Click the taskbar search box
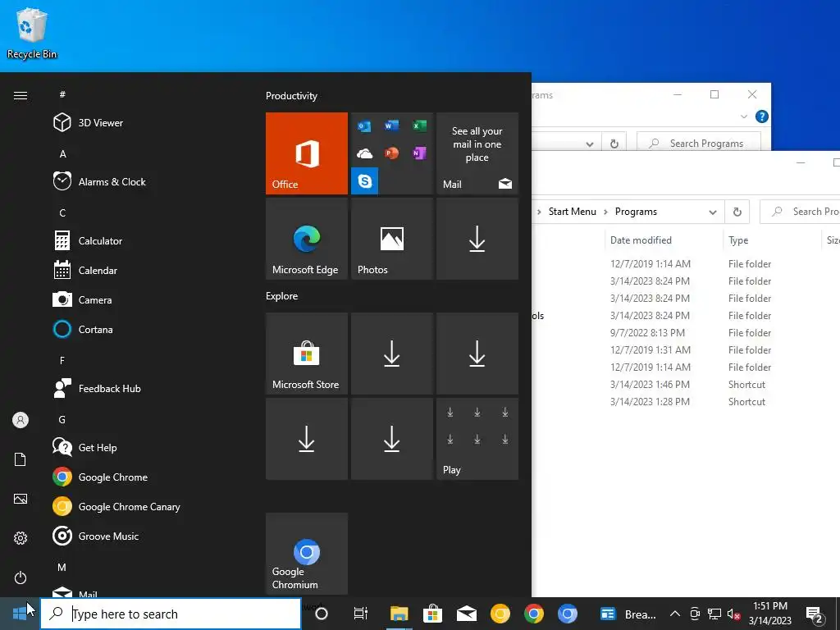 click(171, 614)
